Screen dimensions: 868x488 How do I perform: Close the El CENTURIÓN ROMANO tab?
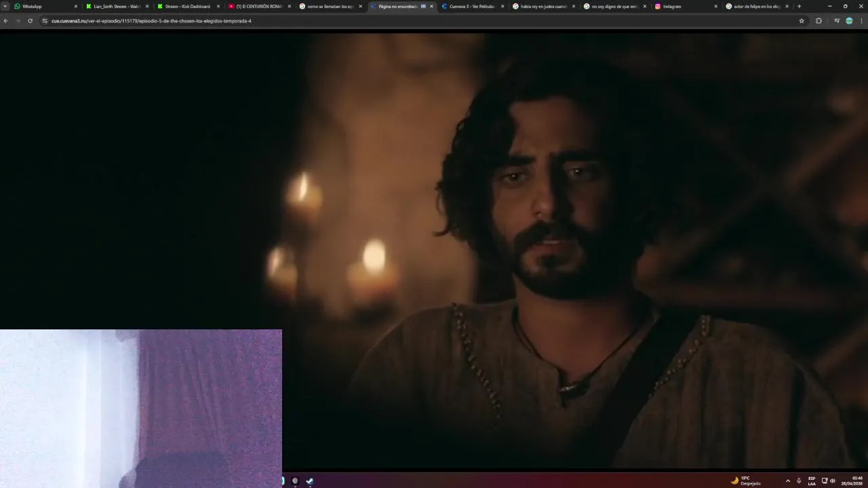coord(290,6)
